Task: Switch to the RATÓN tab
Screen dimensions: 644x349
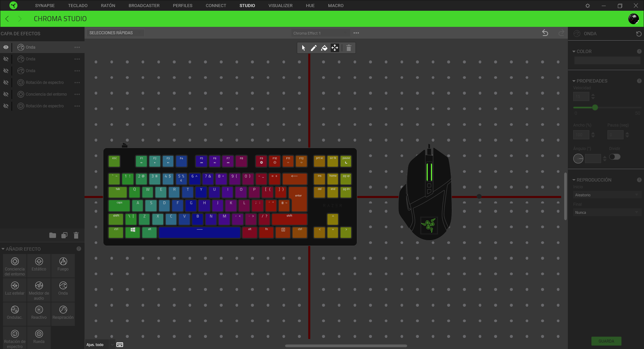Action: click(108, 6)
